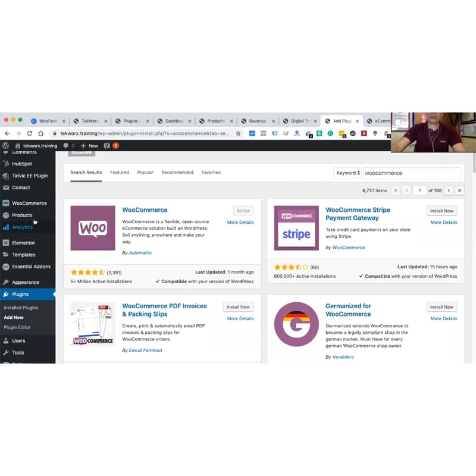
Task: Click the browser back arrow
Action: pos(7,133)
